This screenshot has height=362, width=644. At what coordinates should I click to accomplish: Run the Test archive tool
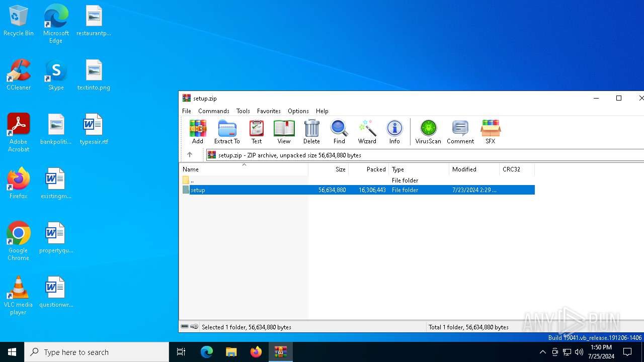tap(257, 132)
